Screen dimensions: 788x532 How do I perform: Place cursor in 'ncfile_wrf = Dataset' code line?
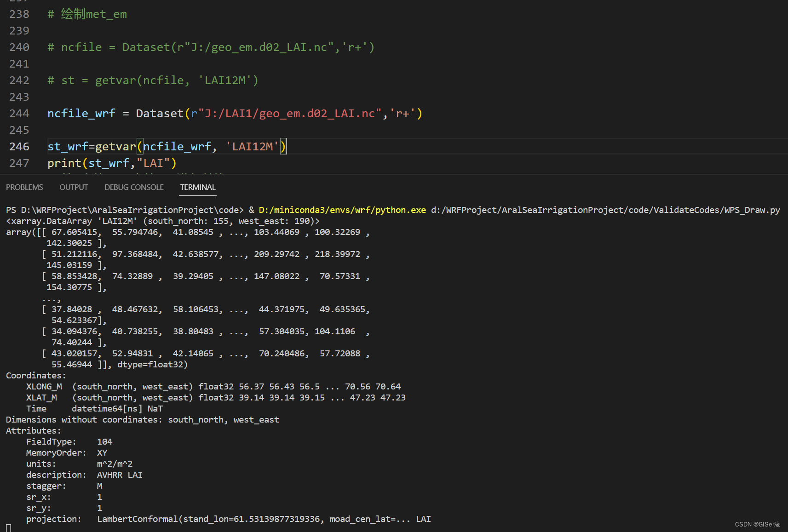tap(235, 114)
